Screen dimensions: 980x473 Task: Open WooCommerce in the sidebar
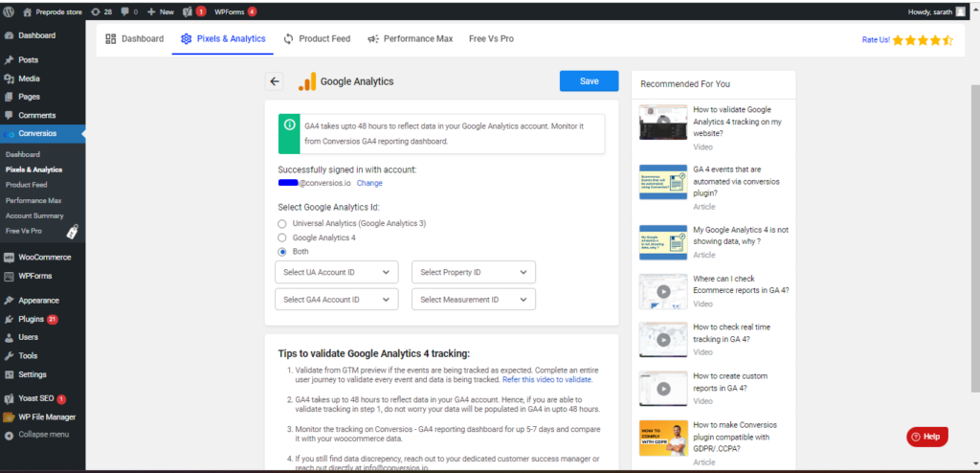tap(42, 258)
